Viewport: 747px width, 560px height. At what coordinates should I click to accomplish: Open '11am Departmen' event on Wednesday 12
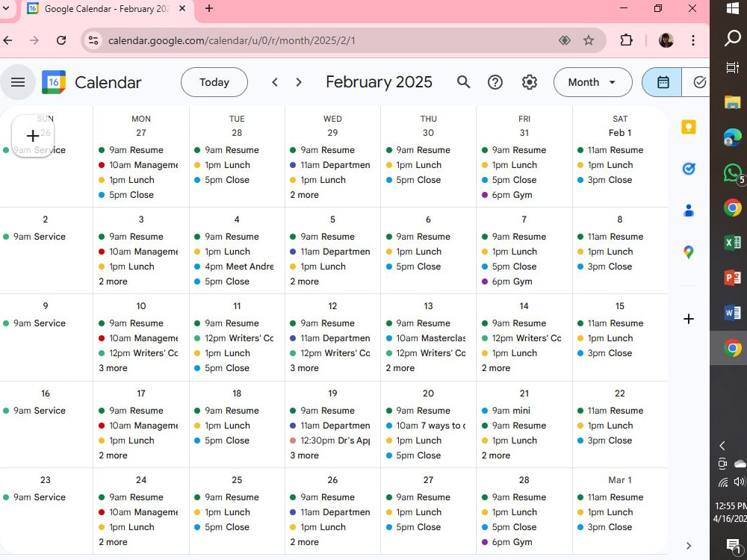pos(329,338)
